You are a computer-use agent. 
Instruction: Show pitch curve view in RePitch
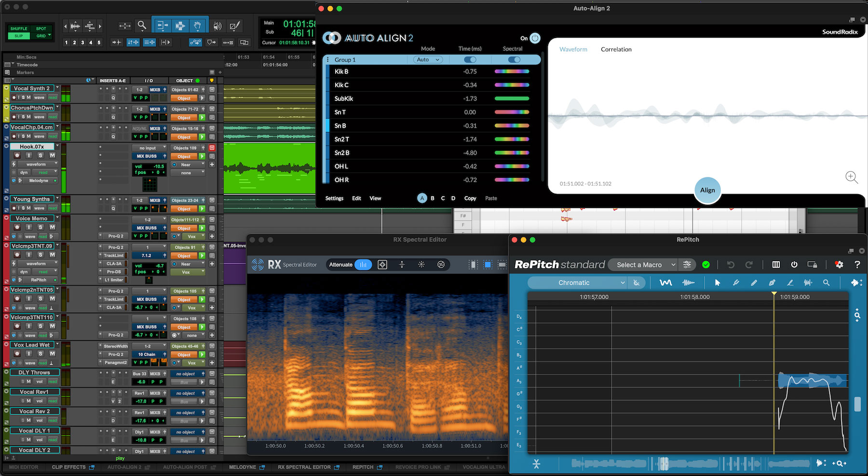tap(665, 283)
